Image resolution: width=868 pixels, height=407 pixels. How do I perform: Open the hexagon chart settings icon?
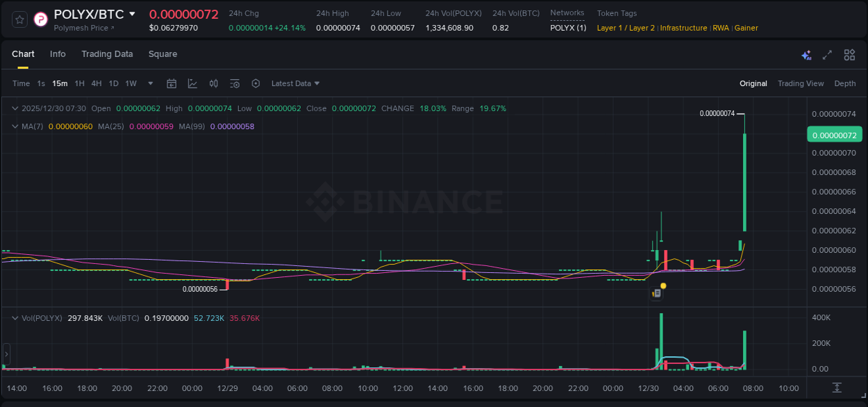(x=256, y=83)
